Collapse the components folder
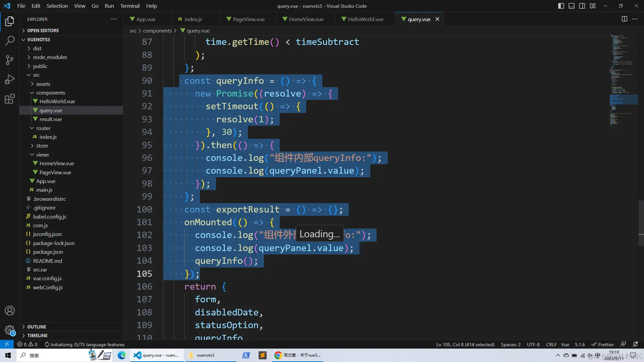 pyautogui.click(x=50, y=93)
